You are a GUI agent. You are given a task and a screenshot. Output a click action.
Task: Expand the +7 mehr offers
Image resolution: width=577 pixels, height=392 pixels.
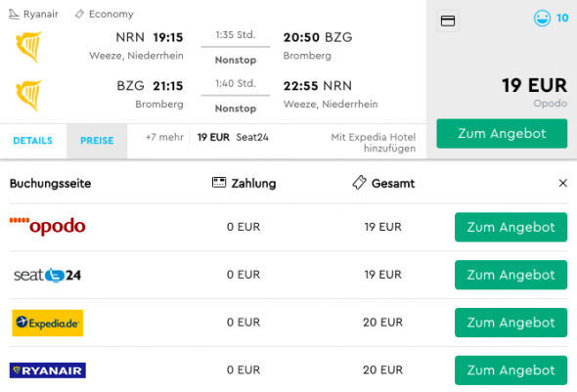pyautogui.click(x=164, y=137)
